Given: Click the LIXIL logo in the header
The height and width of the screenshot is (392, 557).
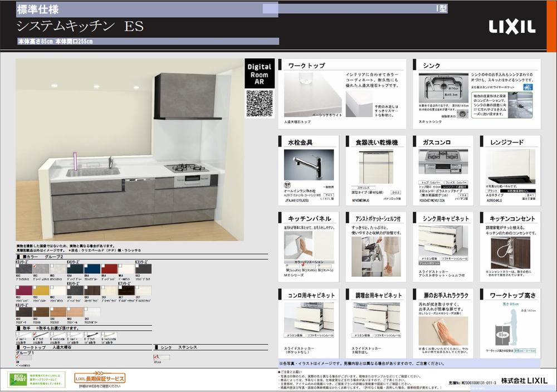Looking at the screenshot, I should [512, 27].
